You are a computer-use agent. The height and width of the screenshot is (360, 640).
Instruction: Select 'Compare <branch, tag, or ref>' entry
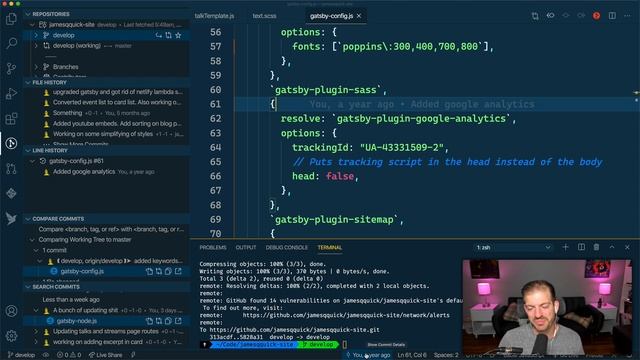[111, 229]
